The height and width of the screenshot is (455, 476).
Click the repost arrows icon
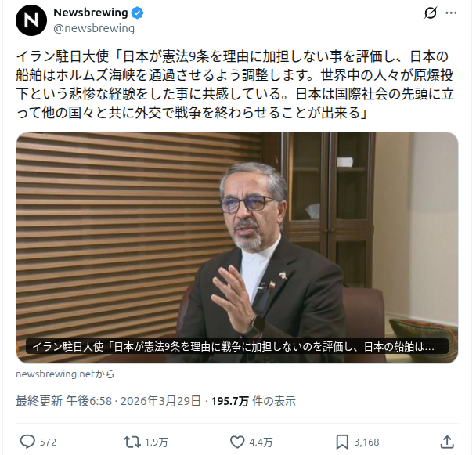[132, 442]
